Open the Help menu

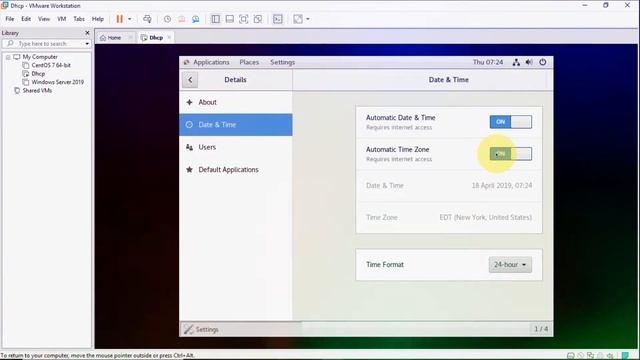click(98, 19)
